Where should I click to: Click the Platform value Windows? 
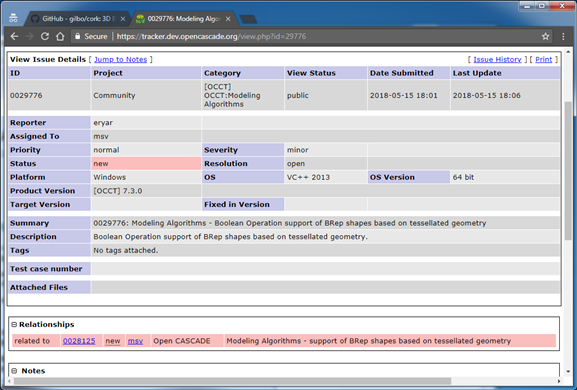110,177
